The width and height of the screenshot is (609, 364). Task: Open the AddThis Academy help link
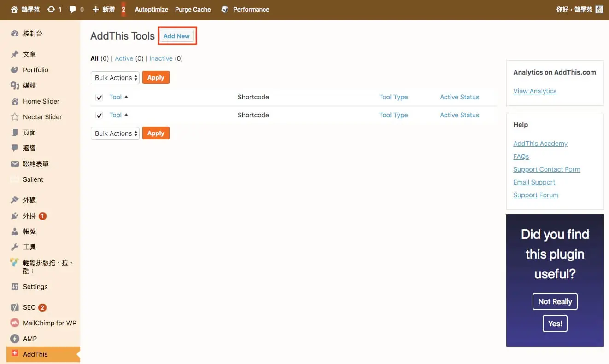pyautogui.click(x=540, y=144)
